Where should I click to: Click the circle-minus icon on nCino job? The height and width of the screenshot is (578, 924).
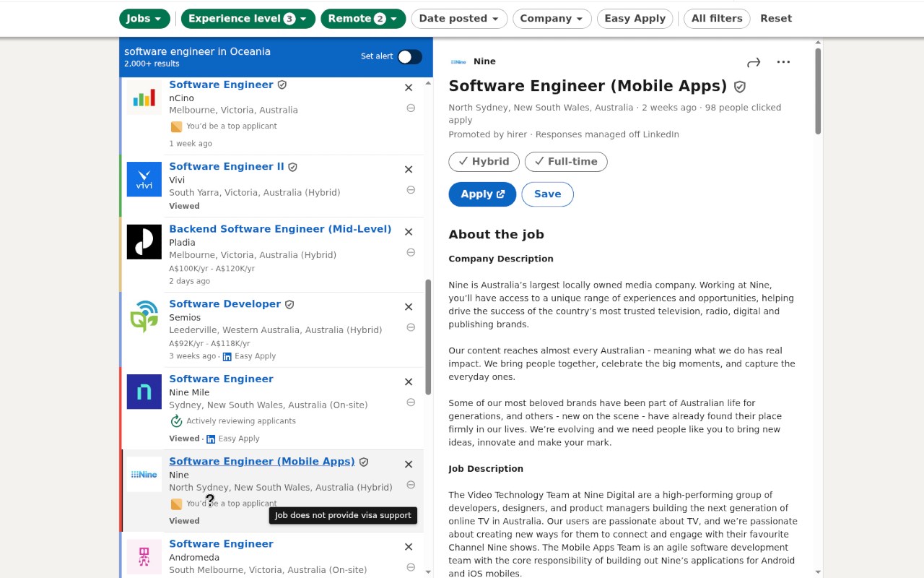pyautogui.click(x=411, y=108)
